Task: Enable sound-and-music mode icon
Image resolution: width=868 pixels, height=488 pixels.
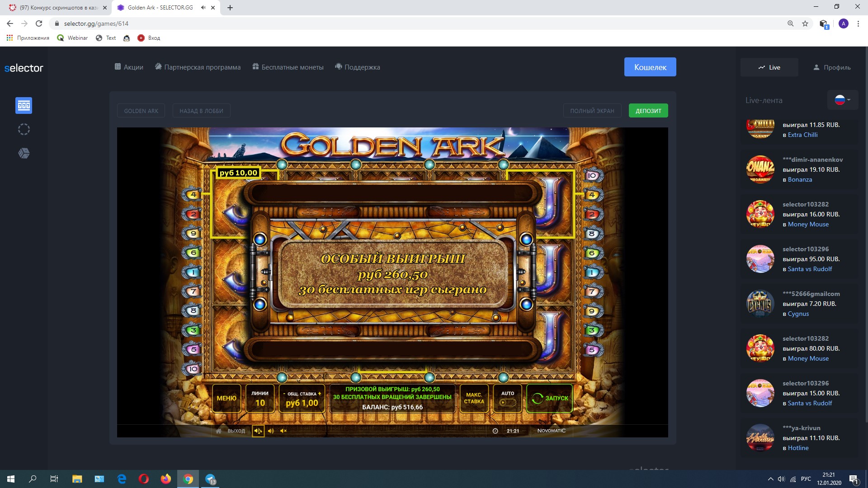Action: click(x=258, y=431)
